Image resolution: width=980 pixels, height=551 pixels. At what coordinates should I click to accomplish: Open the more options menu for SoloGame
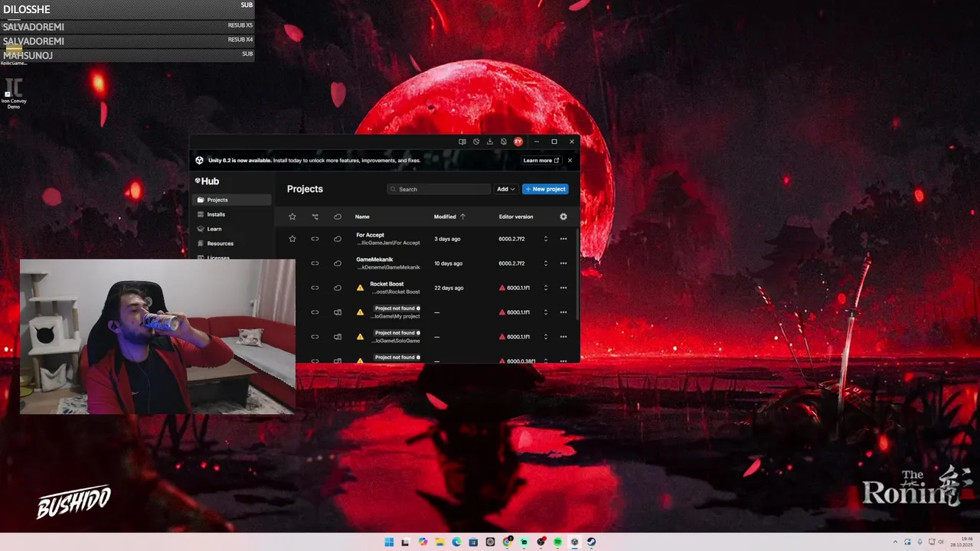(563, 337)
